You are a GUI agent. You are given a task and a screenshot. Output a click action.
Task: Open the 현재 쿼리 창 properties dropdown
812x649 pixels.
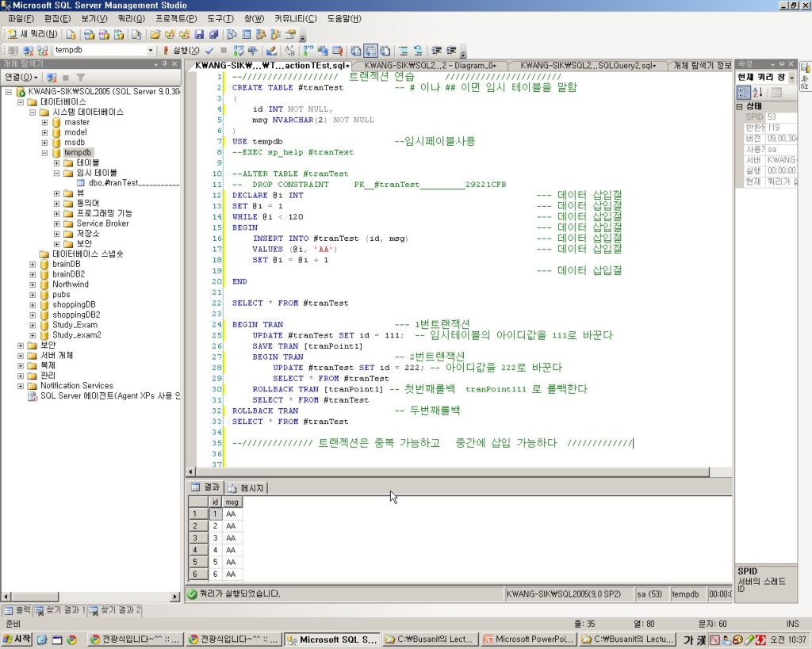[792, 78]
